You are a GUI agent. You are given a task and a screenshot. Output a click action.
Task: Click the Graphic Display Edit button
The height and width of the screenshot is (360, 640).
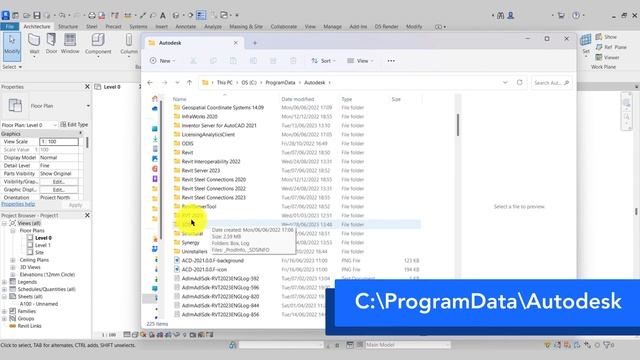click(x=59, y=190)
